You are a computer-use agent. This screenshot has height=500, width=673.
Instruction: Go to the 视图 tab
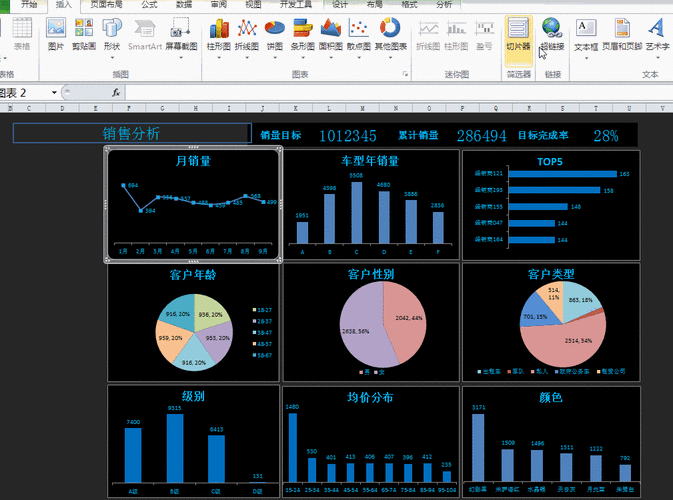[253, 5]
